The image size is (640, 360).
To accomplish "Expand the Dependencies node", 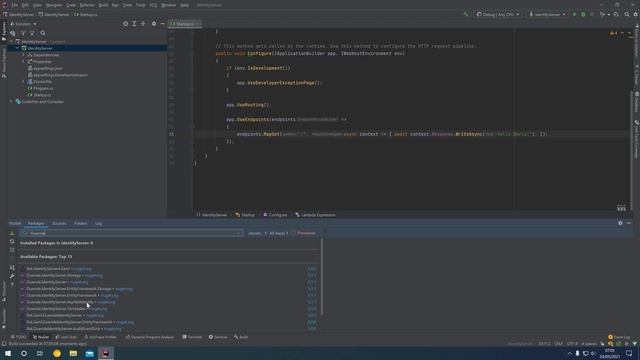I will 23,55.
